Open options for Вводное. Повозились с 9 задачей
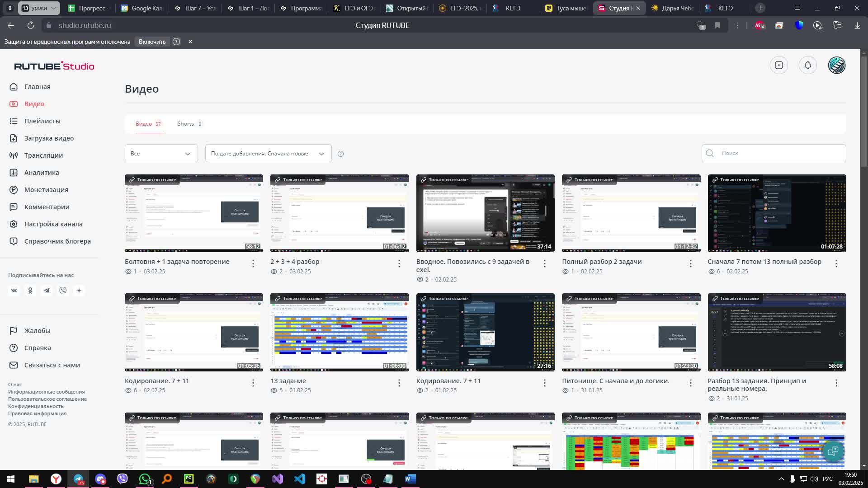This screenshot has width=868, height=488. [545, 263]
